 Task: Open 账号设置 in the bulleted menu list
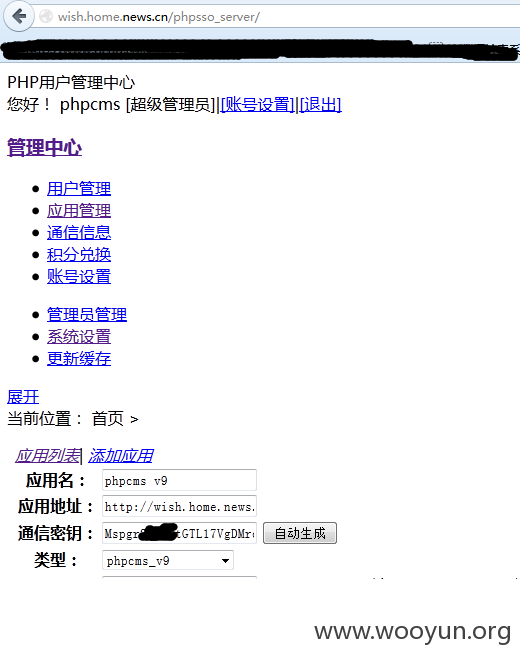point(79,277)
